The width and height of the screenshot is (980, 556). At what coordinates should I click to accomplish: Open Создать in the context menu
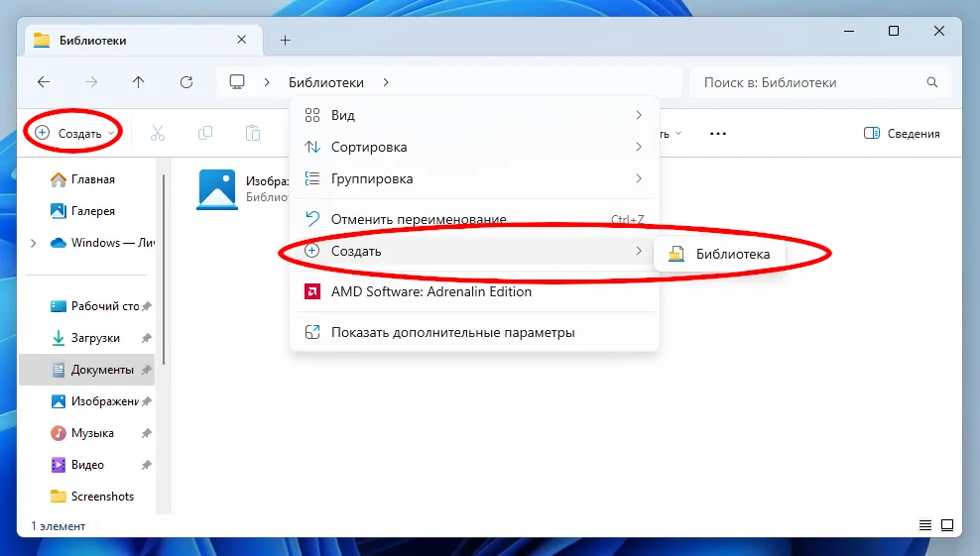(474, 251)
